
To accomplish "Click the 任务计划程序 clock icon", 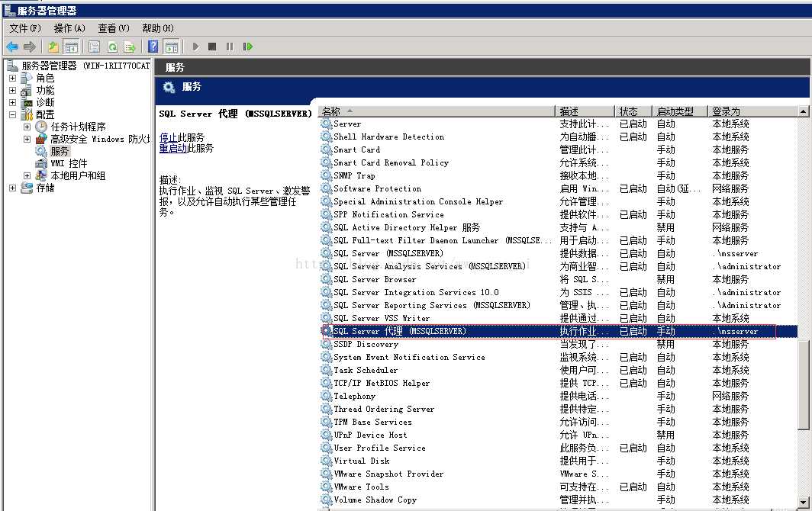I will tap(41, 127).
